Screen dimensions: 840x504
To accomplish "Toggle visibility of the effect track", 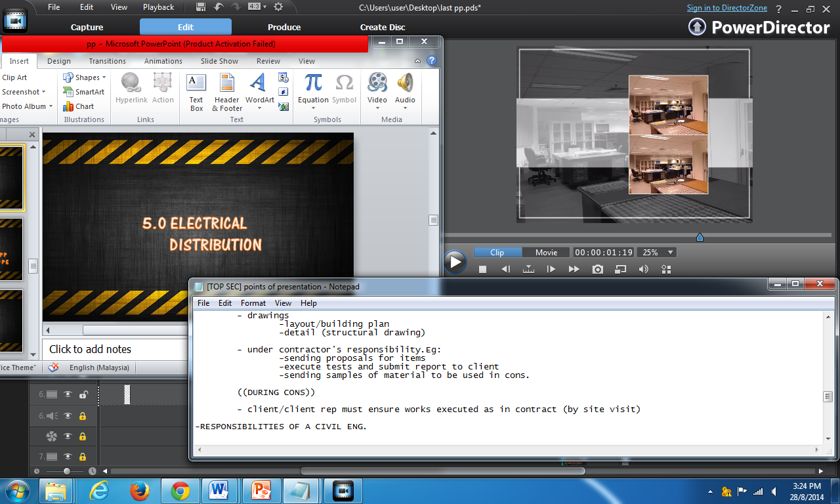I will 68,436.
